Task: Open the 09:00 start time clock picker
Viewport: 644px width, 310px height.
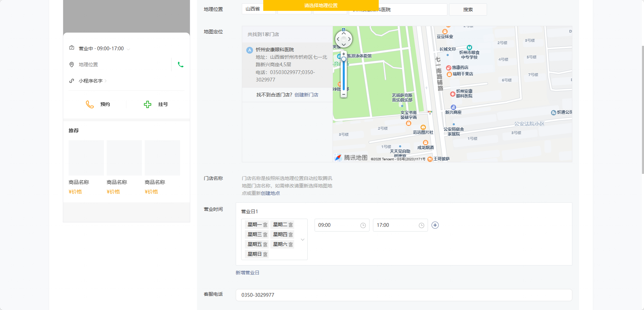Action: click(363, 225)
